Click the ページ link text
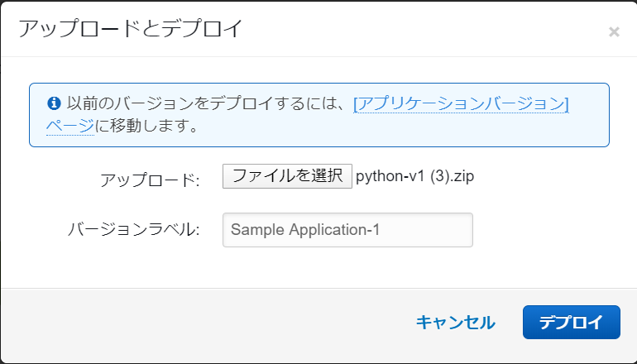 (x=69, y=127)
